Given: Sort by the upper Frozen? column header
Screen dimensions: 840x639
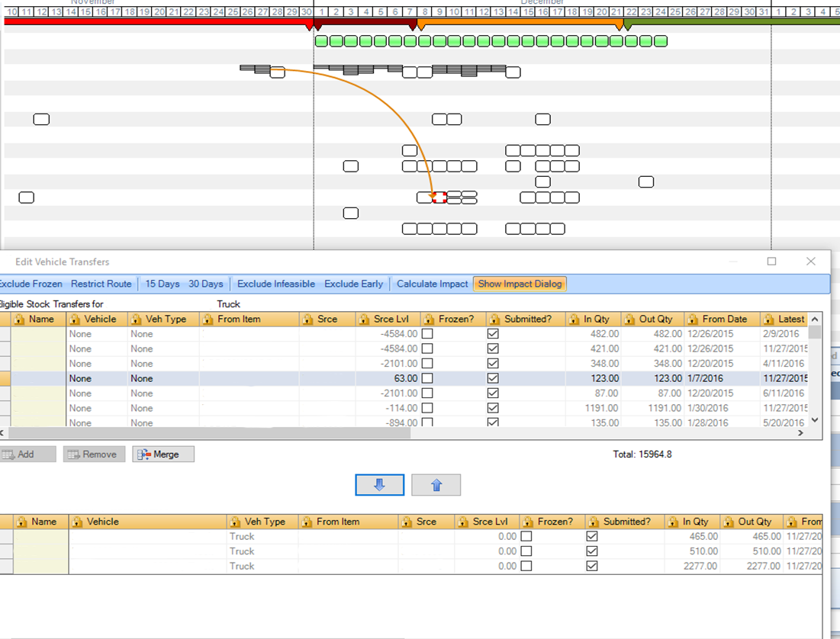Looking at the screenshot, I should (x=453, y=319).
